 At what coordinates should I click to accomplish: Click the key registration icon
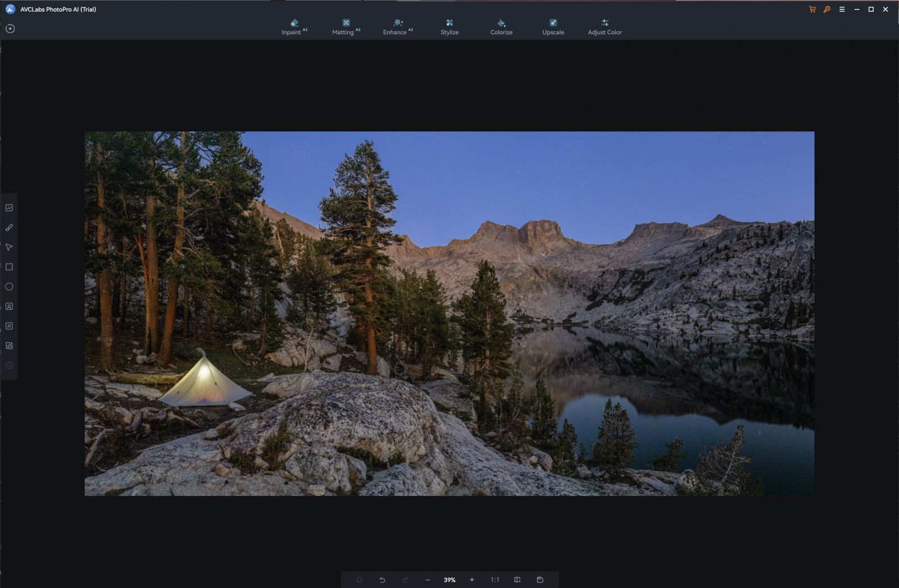827,9
